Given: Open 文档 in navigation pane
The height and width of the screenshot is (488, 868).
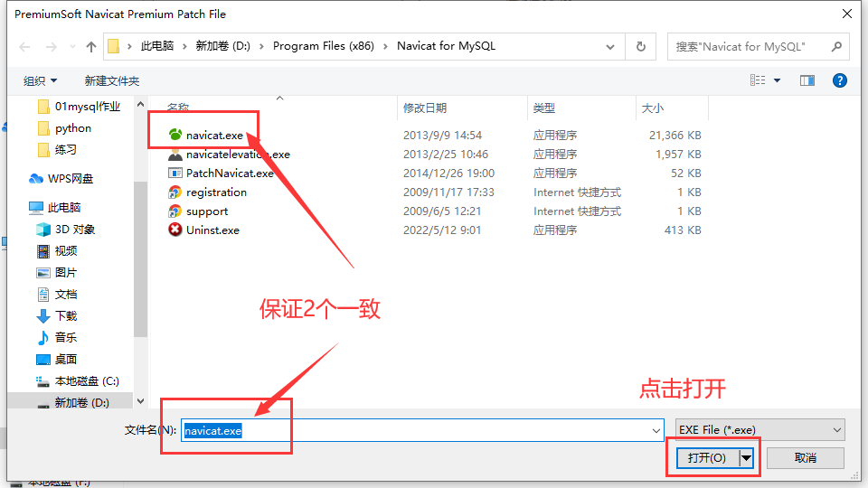Looking at the screenshot, I should tap(65, 295).
